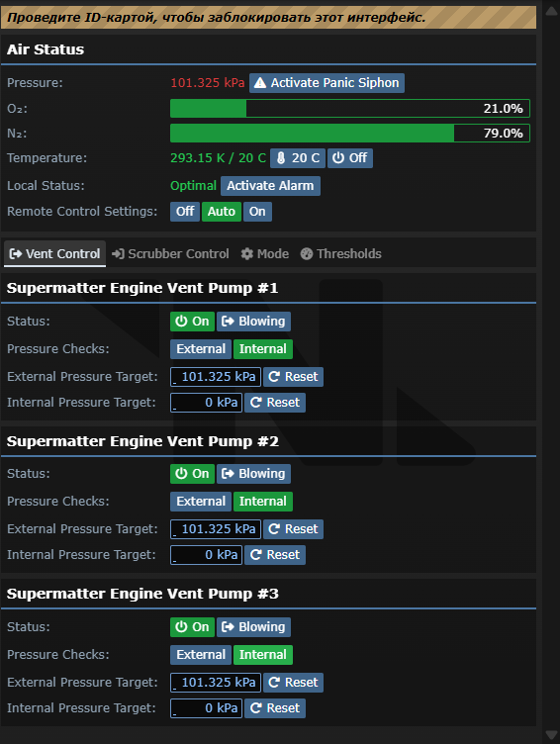
Task: Select Auto in Remote Control Settings
Action: coord(222,212)
